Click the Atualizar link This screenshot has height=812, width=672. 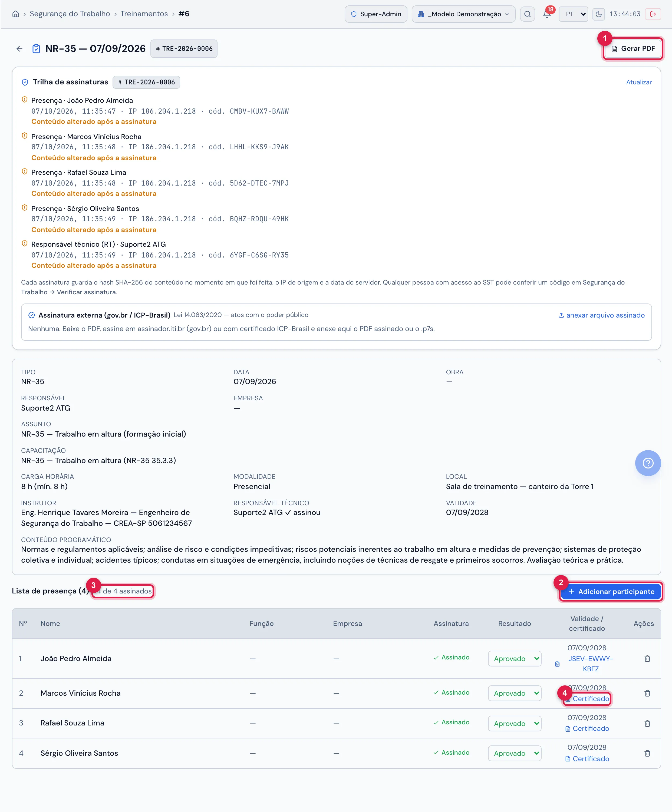click(639, 82)
